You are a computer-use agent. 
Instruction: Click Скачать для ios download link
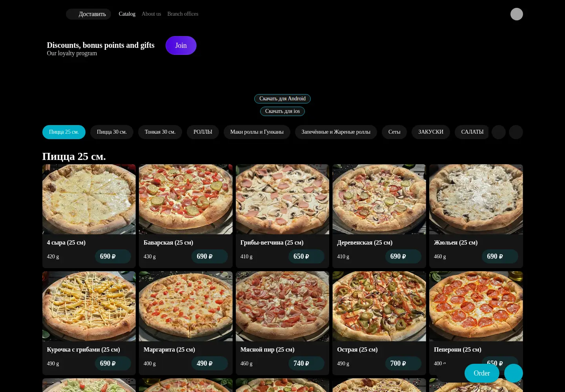pos(282,111)
